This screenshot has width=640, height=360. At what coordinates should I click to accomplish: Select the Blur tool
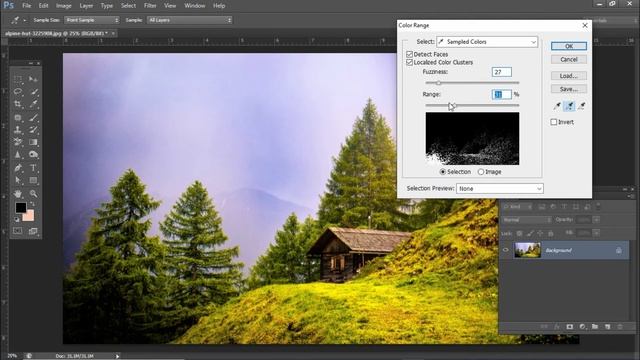click(x=18, y=155)
